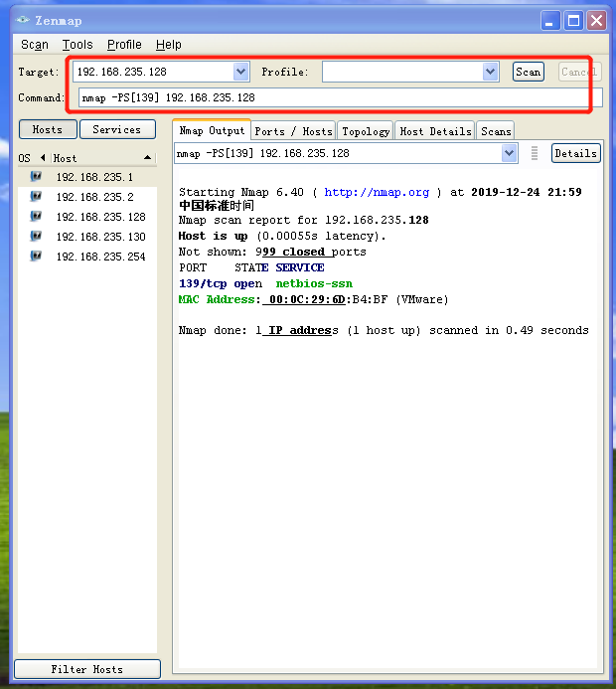Toggle the Hosts view button
This screenshot has width=616, height=689.
click(x=48, y=129)
